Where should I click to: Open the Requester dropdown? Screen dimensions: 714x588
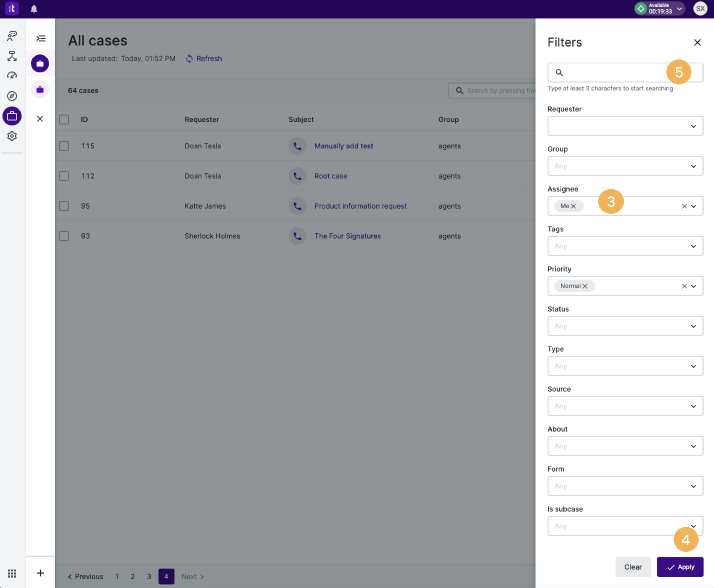[625, 126]
